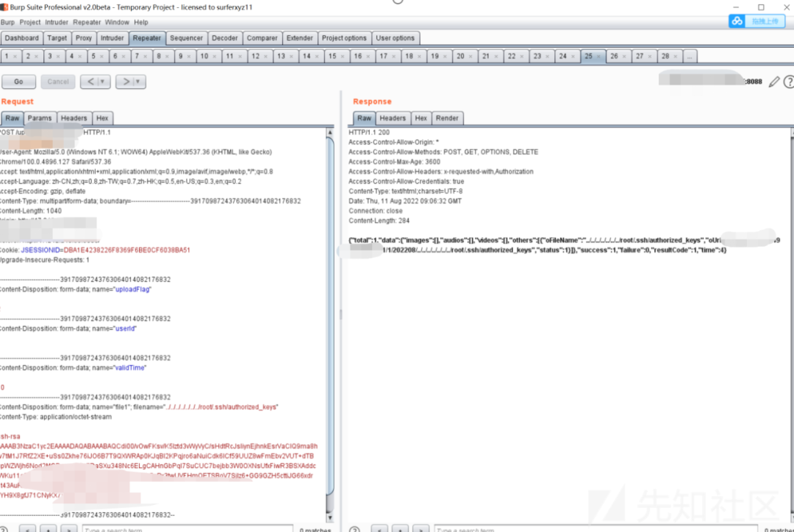Close Repeater request tab 16
Screen dimensions: 794x532
click(x=368, y=57)
